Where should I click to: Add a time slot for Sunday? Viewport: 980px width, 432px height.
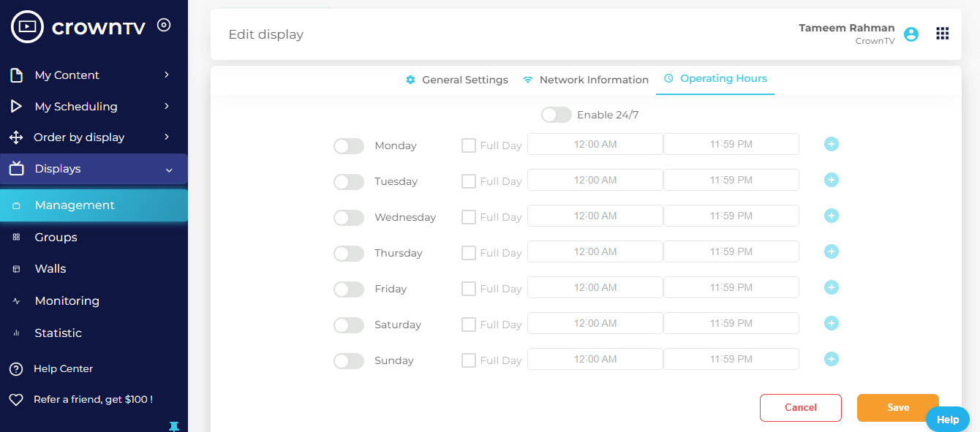pos(831,359)
